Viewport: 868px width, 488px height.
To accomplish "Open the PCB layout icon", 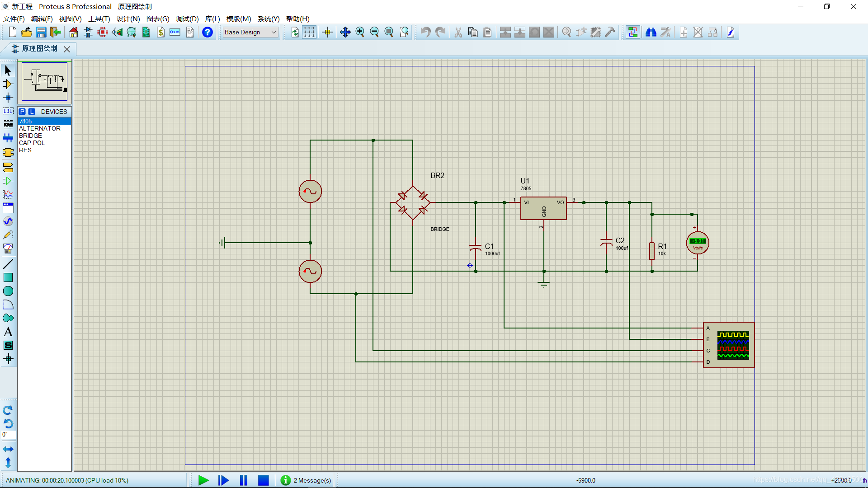I will coord(103,32).
